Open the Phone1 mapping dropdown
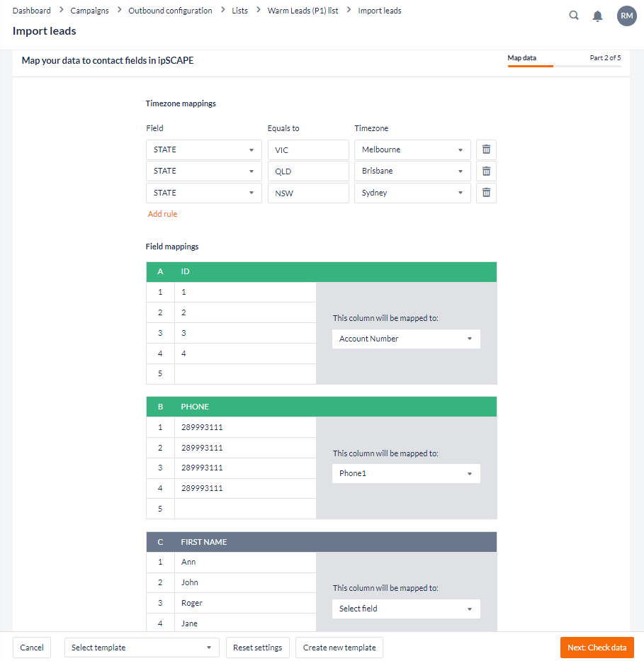644x661 pixels. click(406, 473)
